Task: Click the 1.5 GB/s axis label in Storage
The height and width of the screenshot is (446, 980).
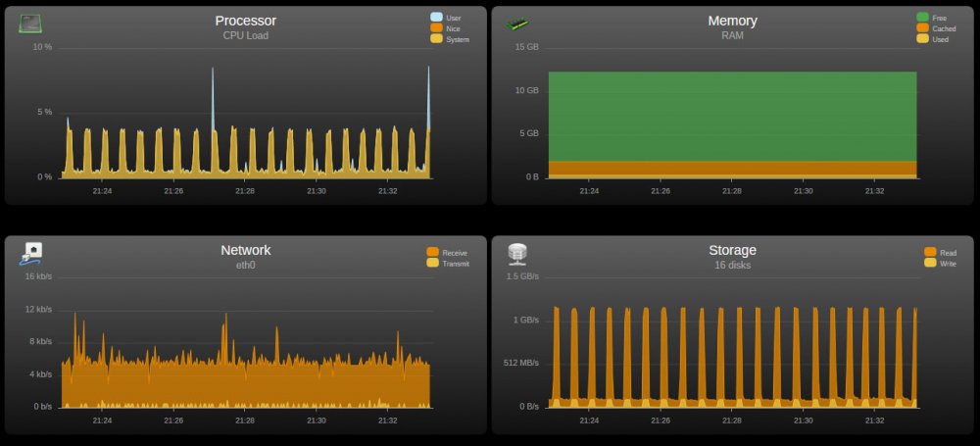Action: point(522,276)
